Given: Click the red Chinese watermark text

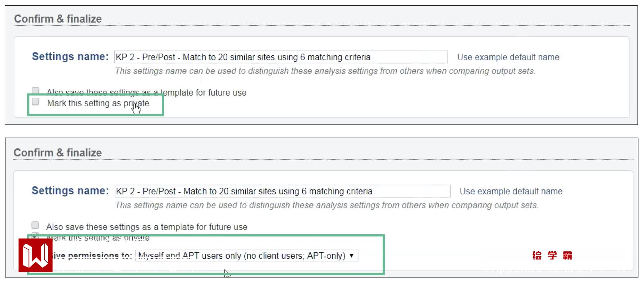Looking at the screenshot, I should click(552, 256).
